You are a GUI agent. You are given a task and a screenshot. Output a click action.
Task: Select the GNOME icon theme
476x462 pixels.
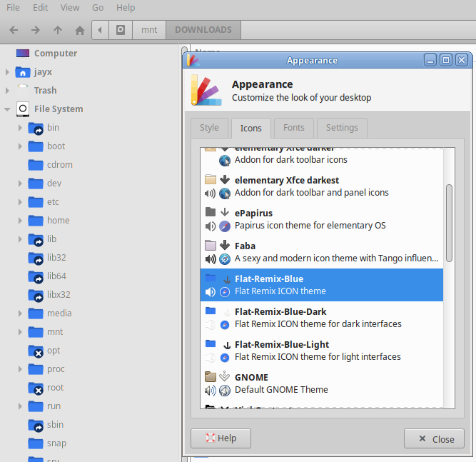322,383
